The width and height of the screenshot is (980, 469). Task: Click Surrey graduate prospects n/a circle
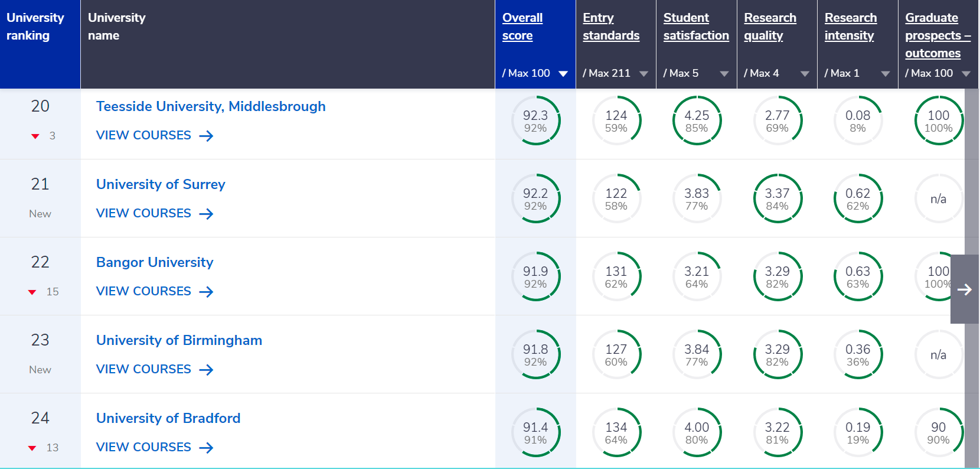tap(938, 198)
